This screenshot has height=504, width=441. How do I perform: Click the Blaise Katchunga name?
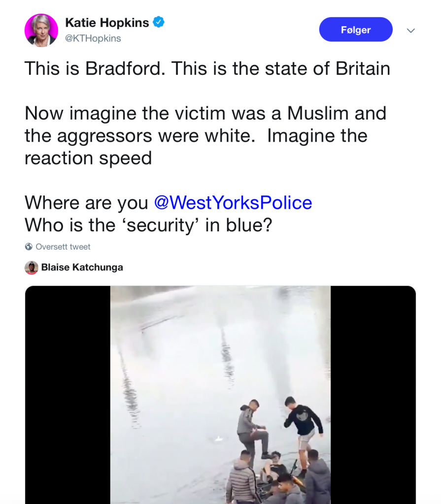[x=82, y=267]
